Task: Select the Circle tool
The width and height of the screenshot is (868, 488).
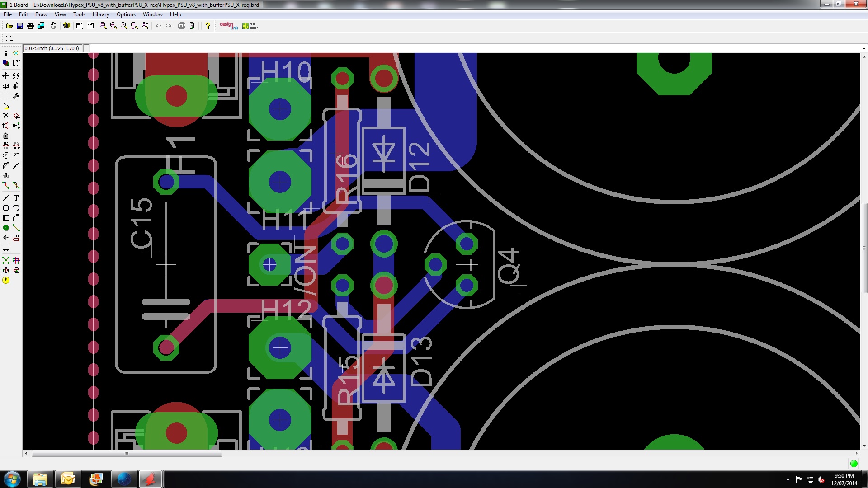Action: [x=6, y=208]
